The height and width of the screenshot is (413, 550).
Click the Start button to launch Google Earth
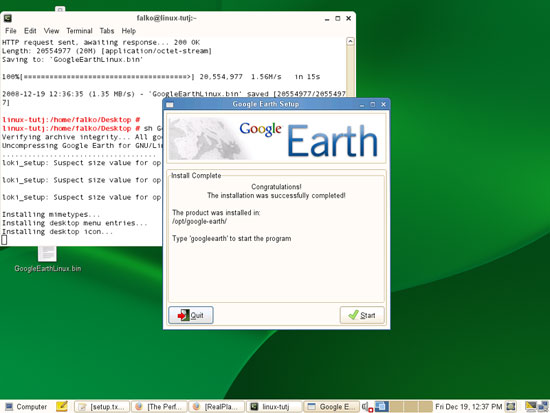[x=362, y=315]
